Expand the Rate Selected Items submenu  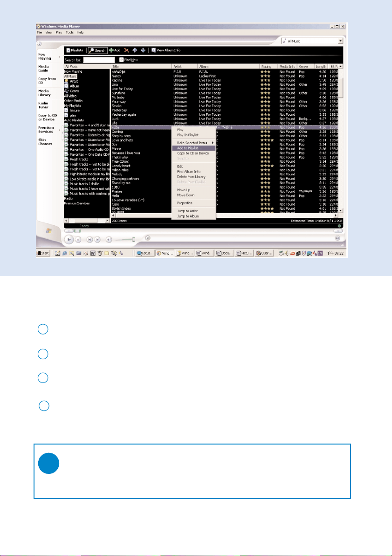[194, 143]
